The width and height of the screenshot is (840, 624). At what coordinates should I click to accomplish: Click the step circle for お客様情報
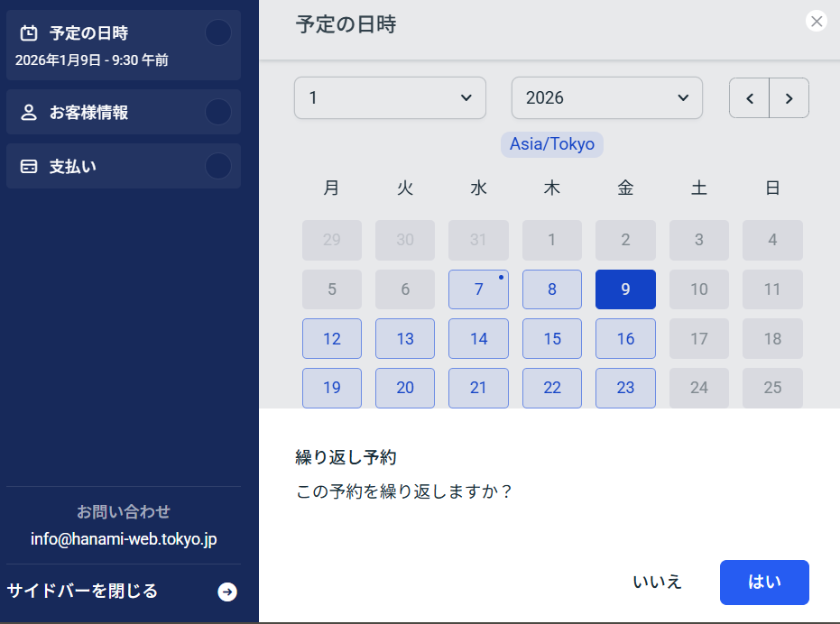218,113
